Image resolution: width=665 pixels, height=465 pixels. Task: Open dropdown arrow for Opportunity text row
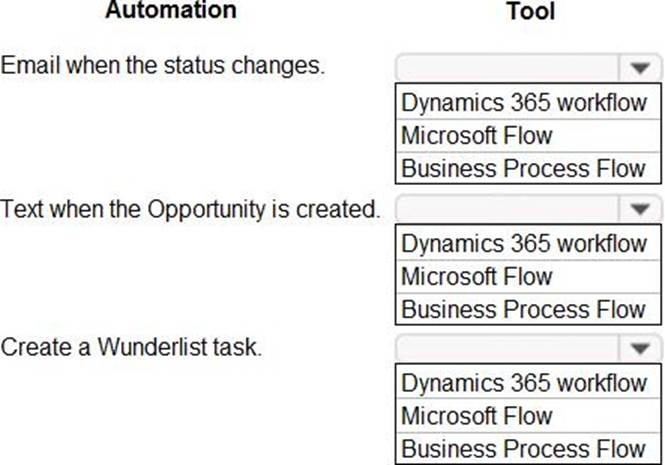pos(639,209)
